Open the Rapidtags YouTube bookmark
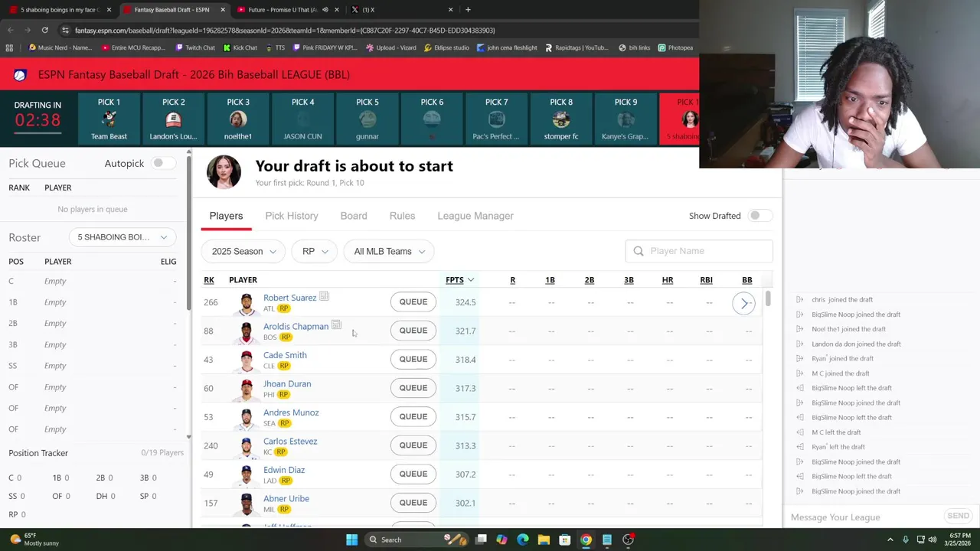 click(x=577, y=47)
